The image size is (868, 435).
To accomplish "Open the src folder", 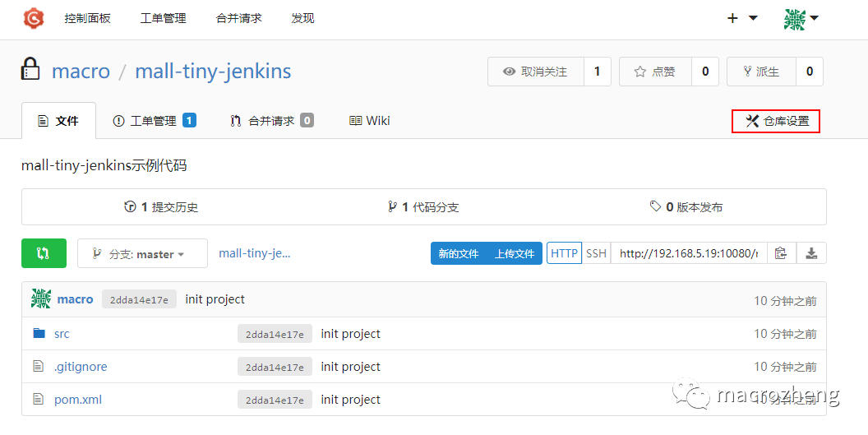I will coord(62,334).
